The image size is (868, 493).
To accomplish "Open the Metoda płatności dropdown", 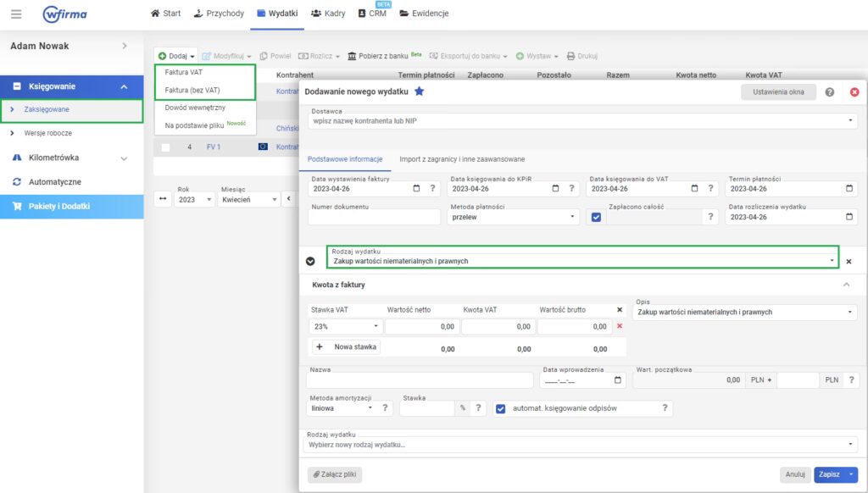I will click(511, 217).
